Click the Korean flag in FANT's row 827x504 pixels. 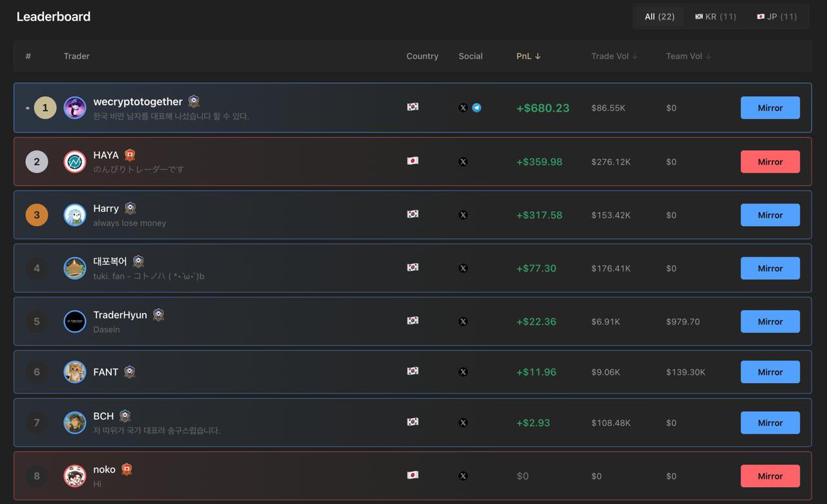tap(413, 372)
